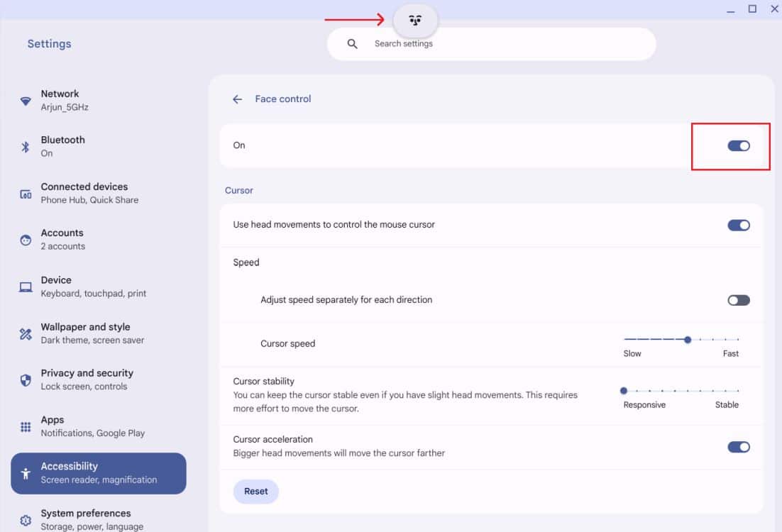Click the Bluetooth icon in sidebar

(x=26, y=147)
